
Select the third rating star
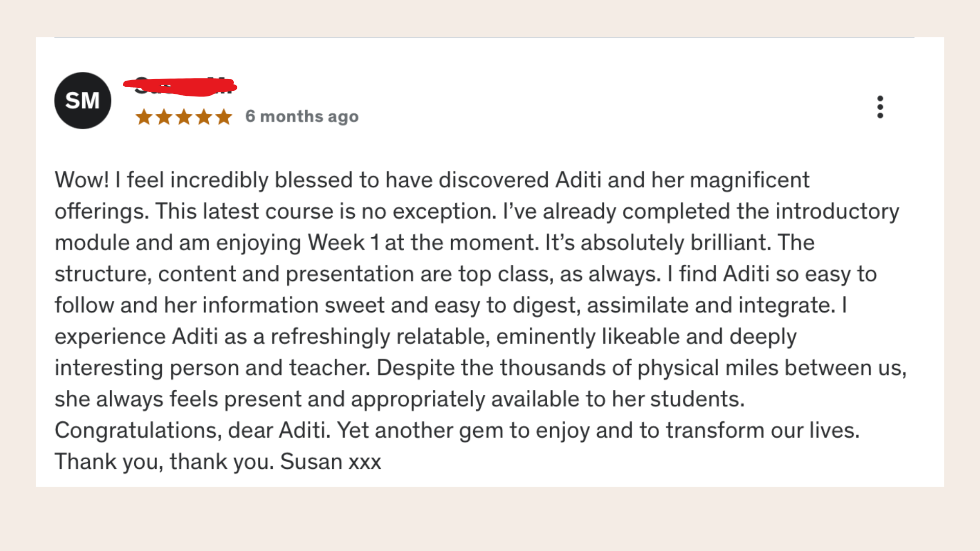(x=184, y=117)
